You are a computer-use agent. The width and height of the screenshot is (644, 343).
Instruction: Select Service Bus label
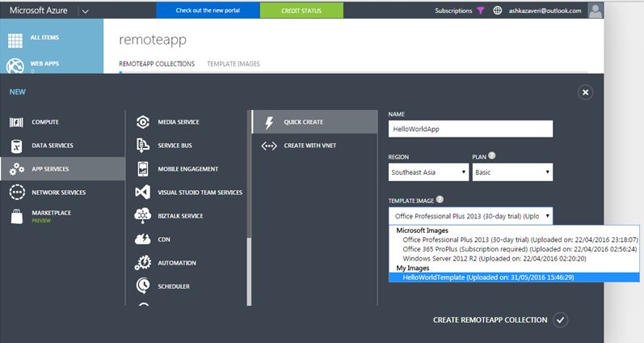pos(175,146)
